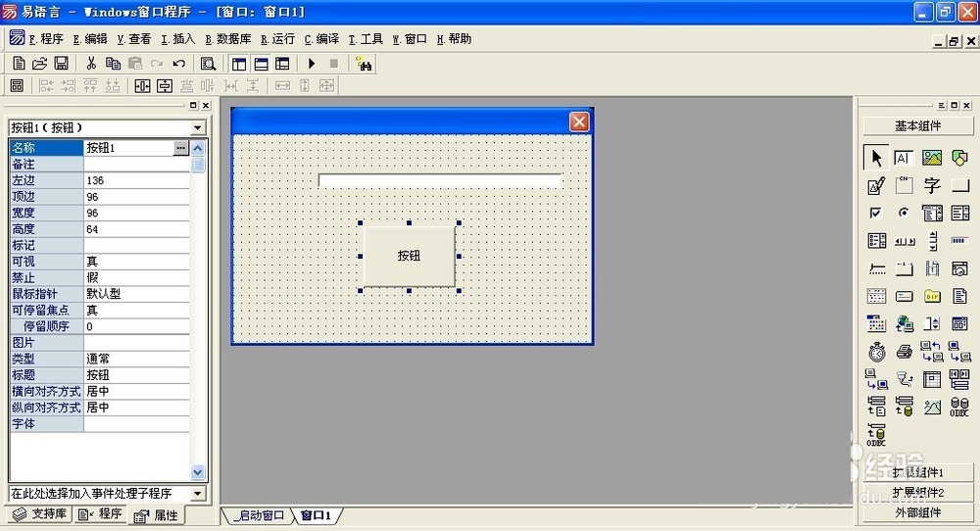Viewport: 980px width, 531px height.
Task: Click the magnifier search icon in toolbar
Action: [x=208, y=64]
